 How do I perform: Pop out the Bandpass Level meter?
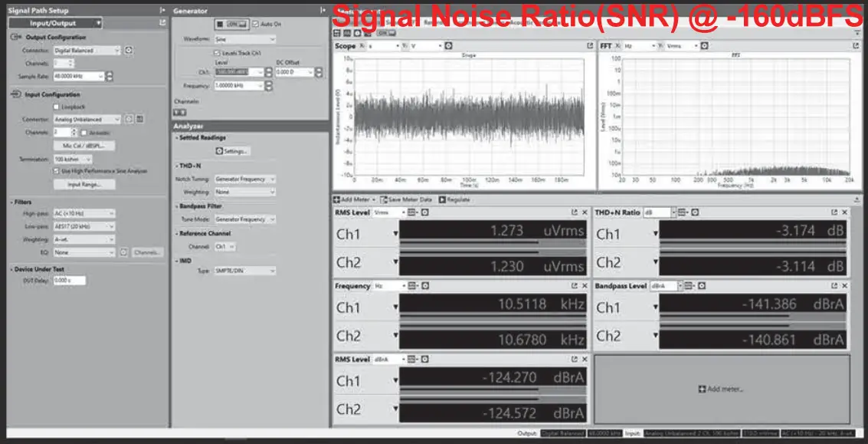tap(834, 286)
